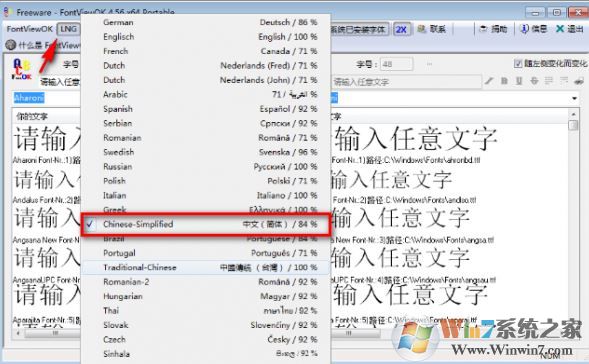Image resolution: width=589 pixels, height=364 pixels.
Task: Toggle the 随左侧变化而变化 checkbox
Action: pos(518,63)
